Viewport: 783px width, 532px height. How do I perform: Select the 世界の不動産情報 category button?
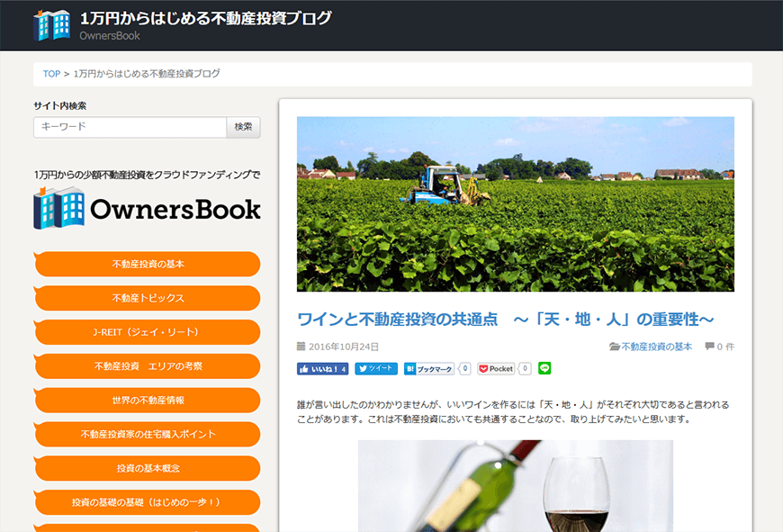pyautogui.click(x=148, y=400)
